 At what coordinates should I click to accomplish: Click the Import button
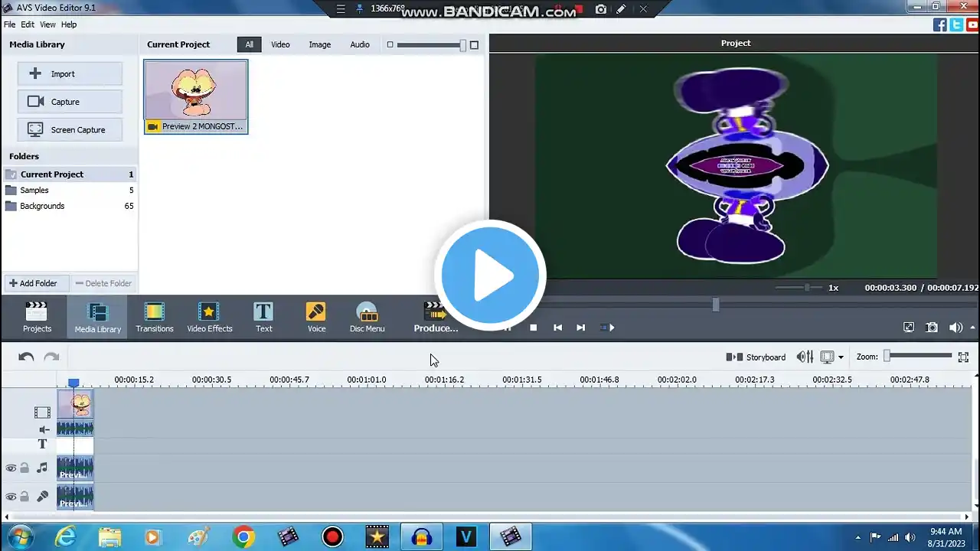pyautogui.click(x=70, y=74)
